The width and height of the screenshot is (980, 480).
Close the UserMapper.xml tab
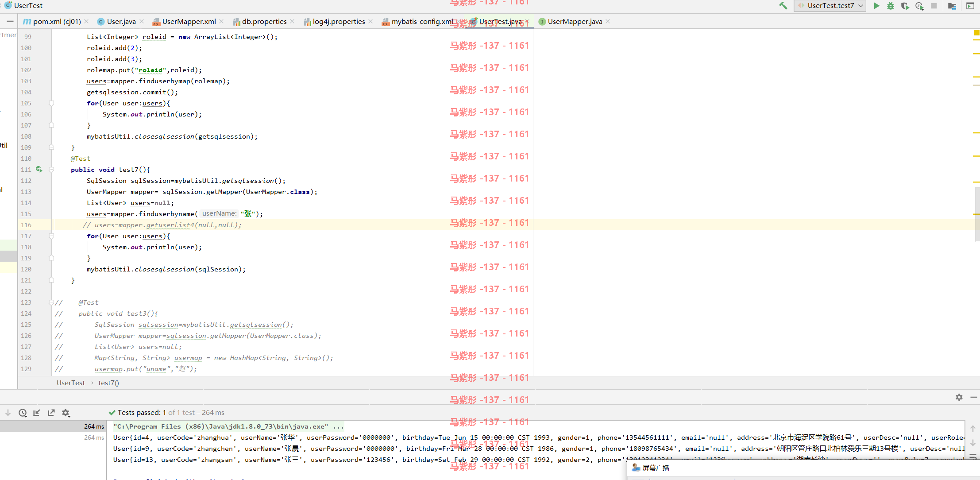pos(221,21)
